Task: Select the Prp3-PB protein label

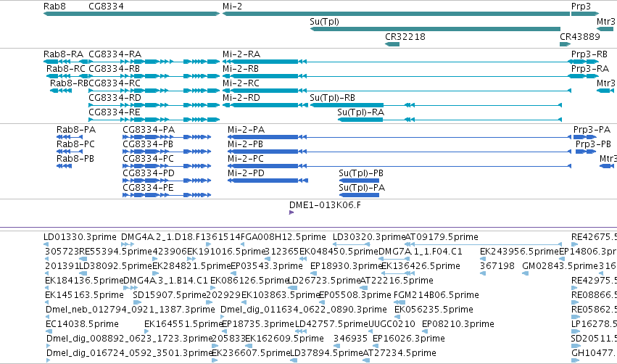Action: [x=593, y=144]
